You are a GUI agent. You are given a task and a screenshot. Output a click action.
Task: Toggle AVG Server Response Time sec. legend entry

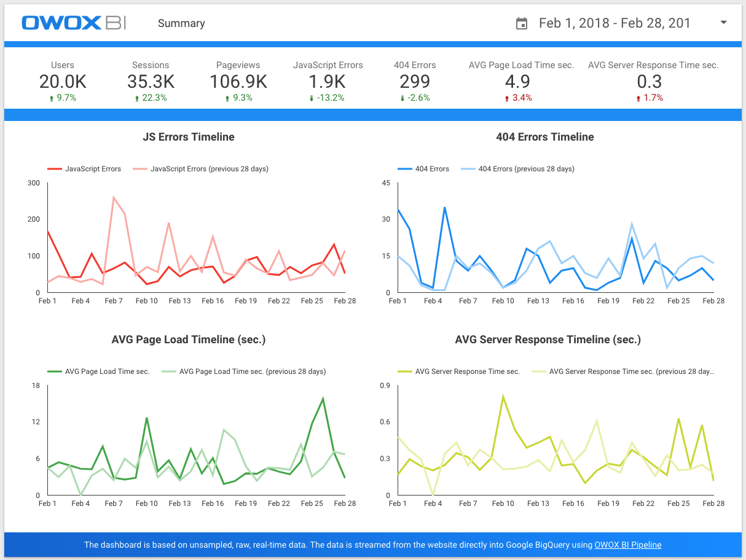459,371
